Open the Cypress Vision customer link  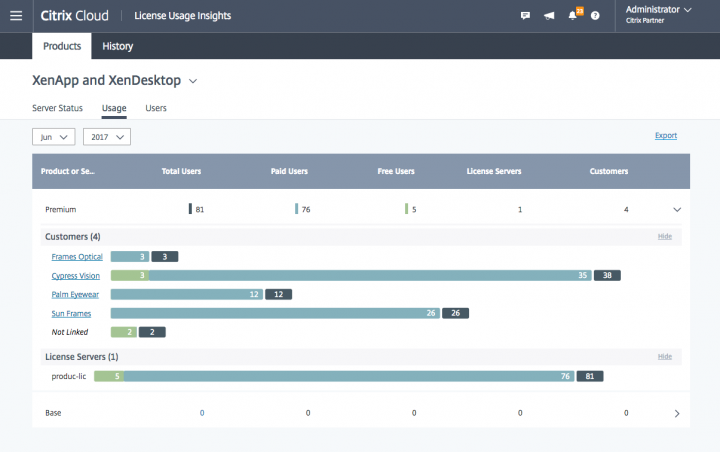[x=77, y=276]
